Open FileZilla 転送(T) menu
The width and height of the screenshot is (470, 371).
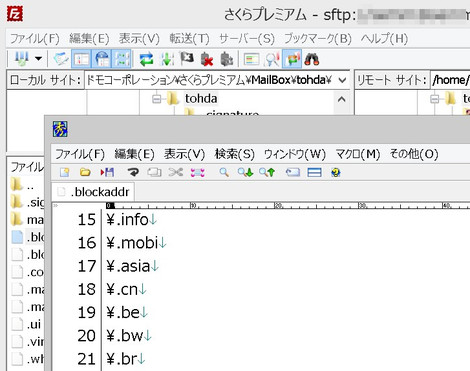(189, 39)
